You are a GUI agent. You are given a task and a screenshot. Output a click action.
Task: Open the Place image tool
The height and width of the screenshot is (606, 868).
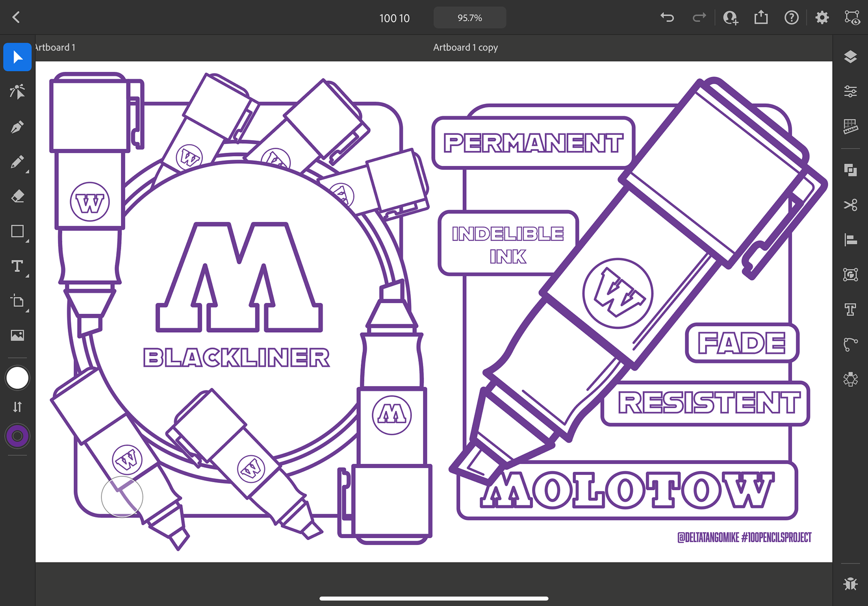point(17,335)
